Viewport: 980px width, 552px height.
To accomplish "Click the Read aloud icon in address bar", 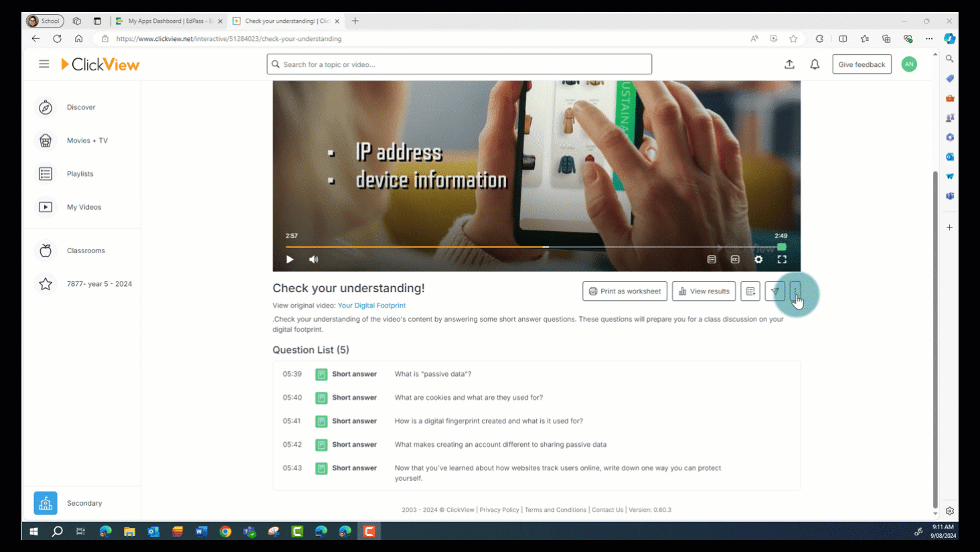I will 754,39.
